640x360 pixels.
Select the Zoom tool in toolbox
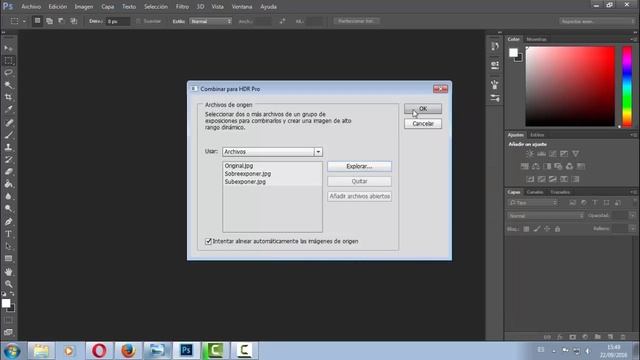(x=8, y=284)
